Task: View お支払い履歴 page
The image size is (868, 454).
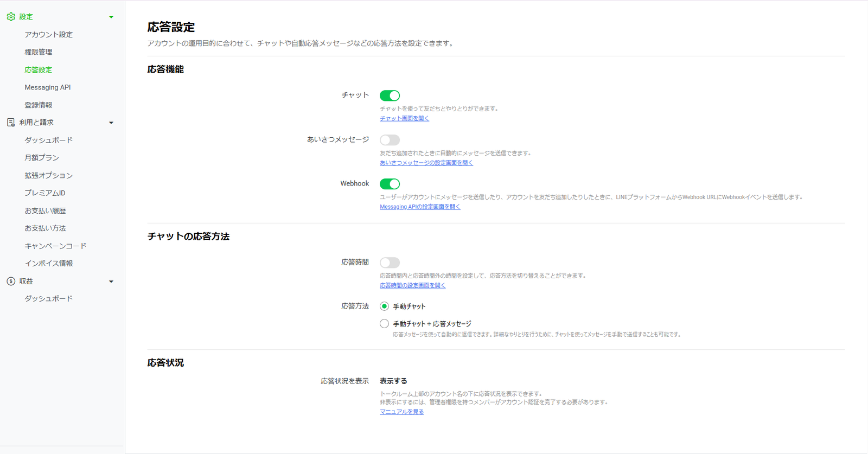Action: (45, 210)
